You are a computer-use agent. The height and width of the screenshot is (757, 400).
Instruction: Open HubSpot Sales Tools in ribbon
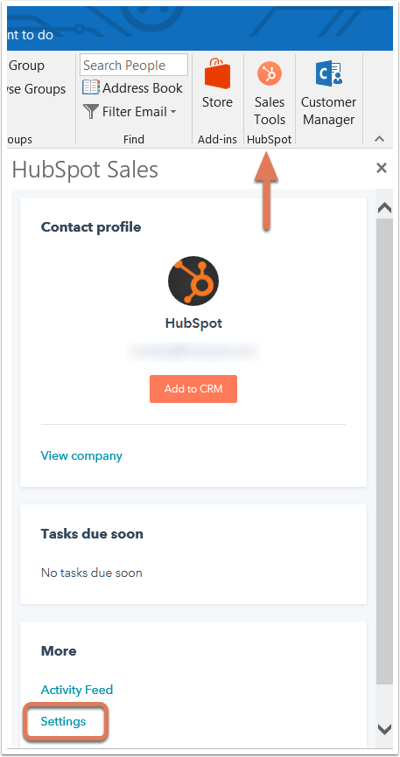269,93
